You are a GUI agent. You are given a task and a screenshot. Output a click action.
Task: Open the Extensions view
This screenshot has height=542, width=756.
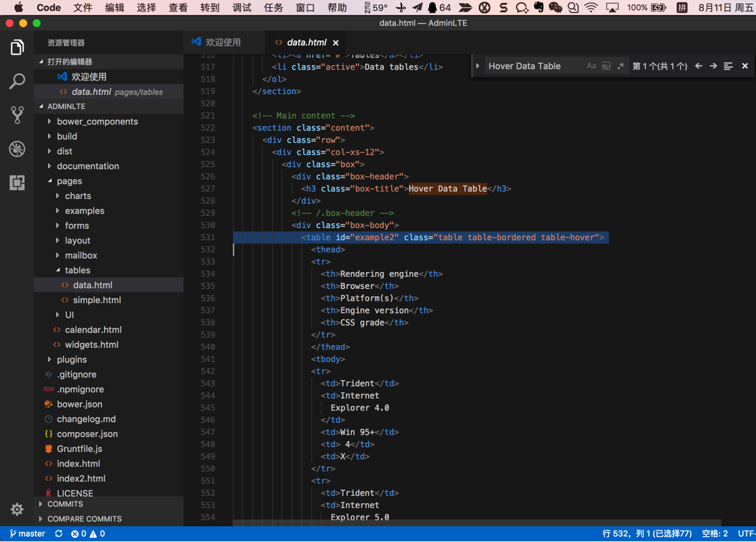pyautogui.click(x=17, y=183)
